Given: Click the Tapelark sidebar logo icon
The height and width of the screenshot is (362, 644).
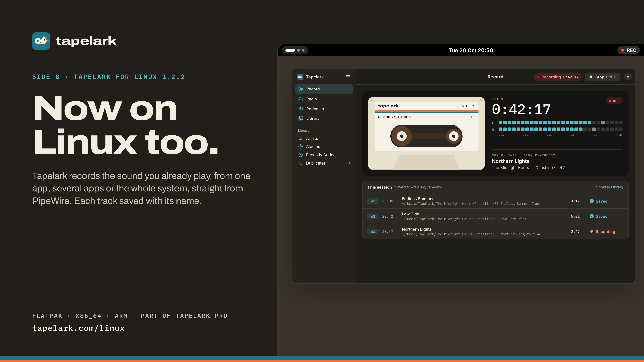Looking at the screenshot, I should [300, 77].
